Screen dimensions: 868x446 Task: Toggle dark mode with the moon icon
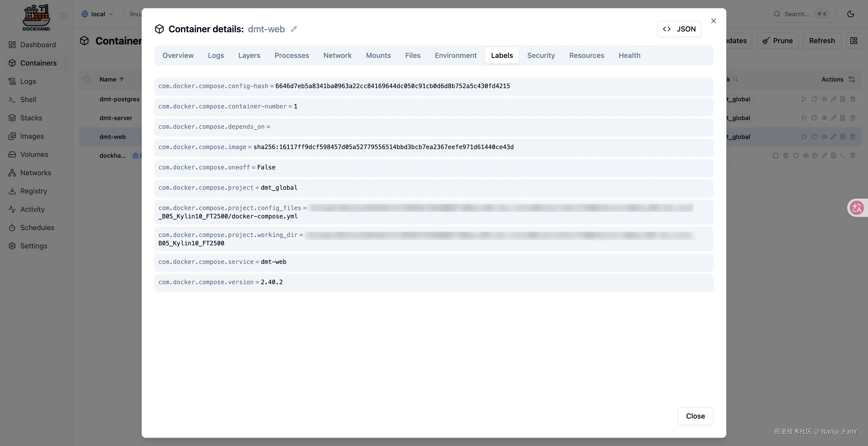pos(850,14)
